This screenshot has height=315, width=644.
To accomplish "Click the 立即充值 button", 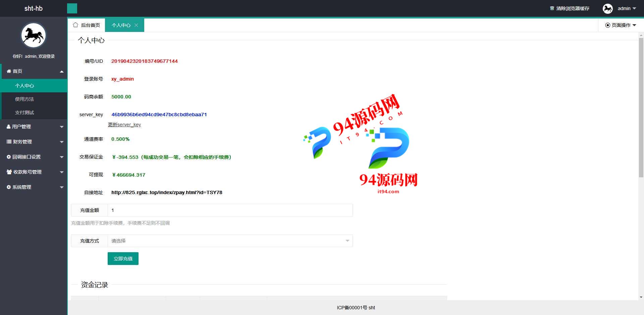I will coord(123,259).
